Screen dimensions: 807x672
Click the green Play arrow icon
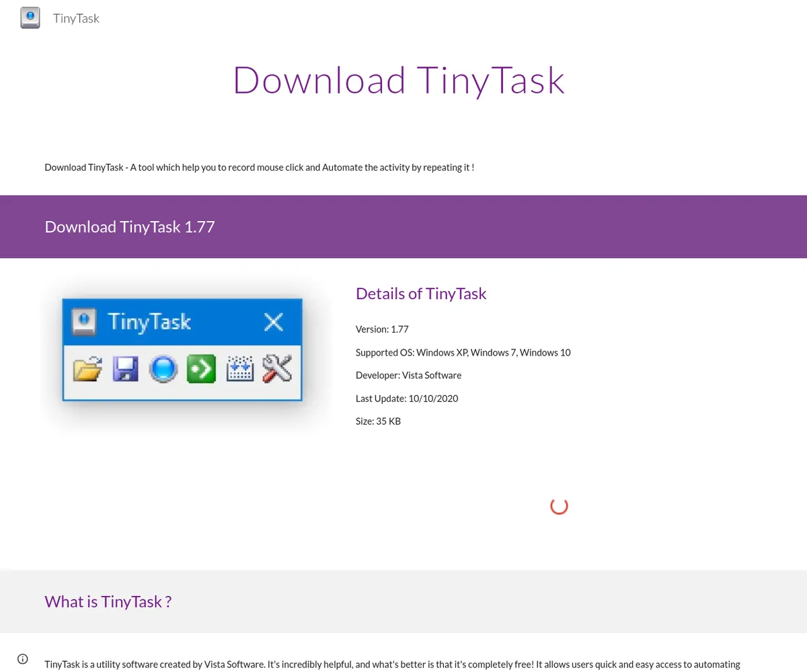click(201, 369)
